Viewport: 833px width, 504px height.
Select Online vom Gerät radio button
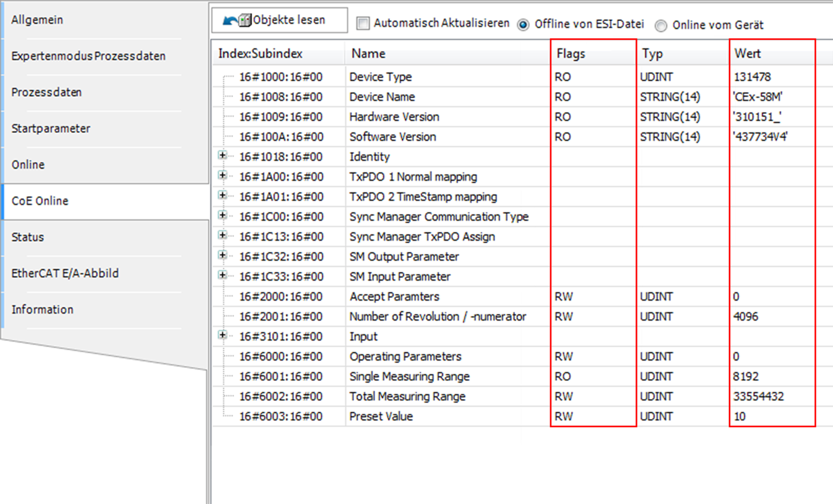point(662,25)
